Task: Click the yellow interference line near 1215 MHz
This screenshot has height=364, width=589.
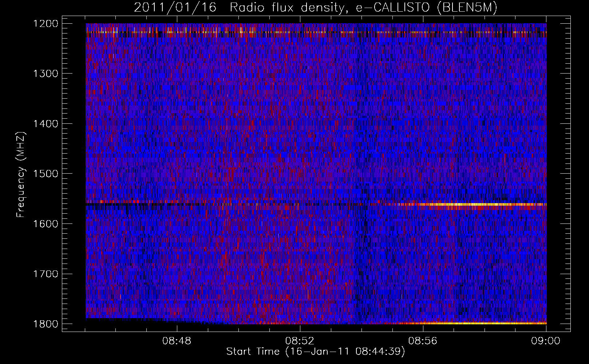Action: (x=316, y=32)
